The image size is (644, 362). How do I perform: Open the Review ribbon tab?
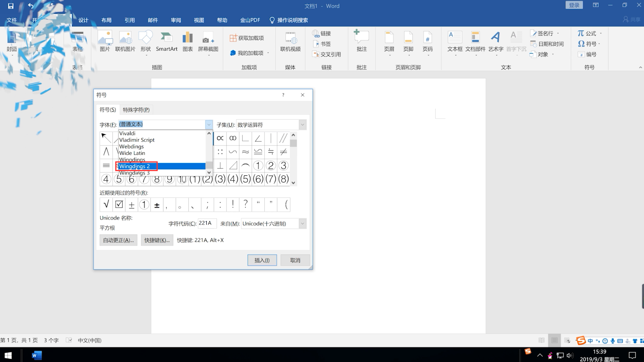(x=176, y=20)
